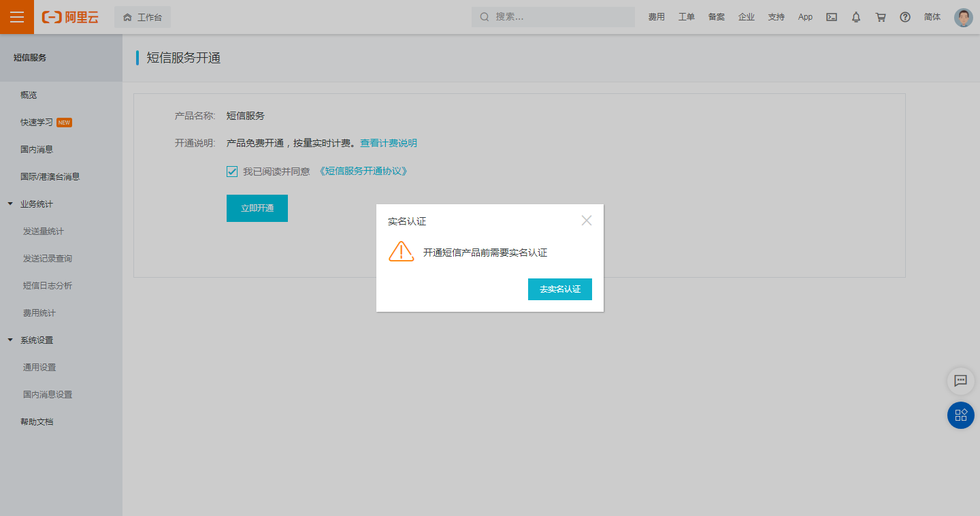Open the floating chat support button
This screenshot has height=516, width=980.
tap(960, 381)
